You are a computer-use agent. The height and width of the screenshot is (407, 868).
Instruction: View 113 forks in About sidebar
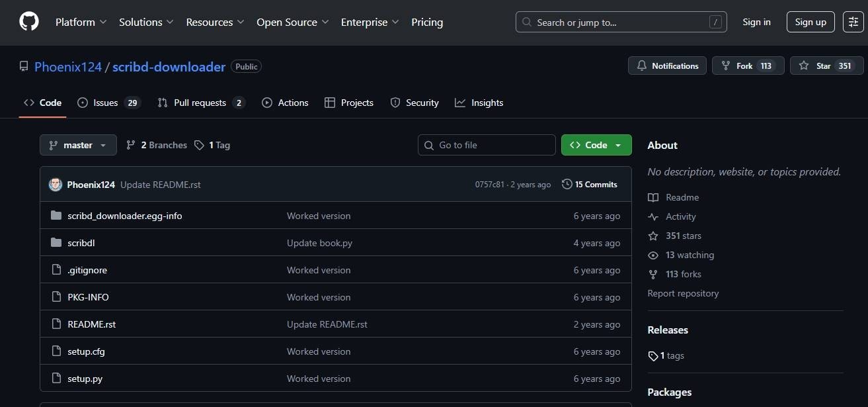684,274
